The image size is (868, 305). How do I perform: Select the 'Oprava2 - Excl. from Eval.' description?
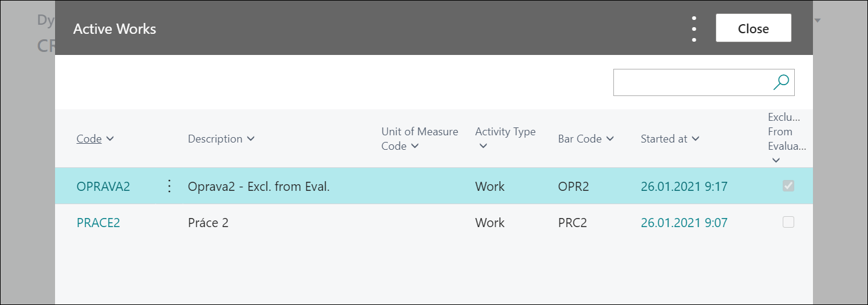point(259,186)
